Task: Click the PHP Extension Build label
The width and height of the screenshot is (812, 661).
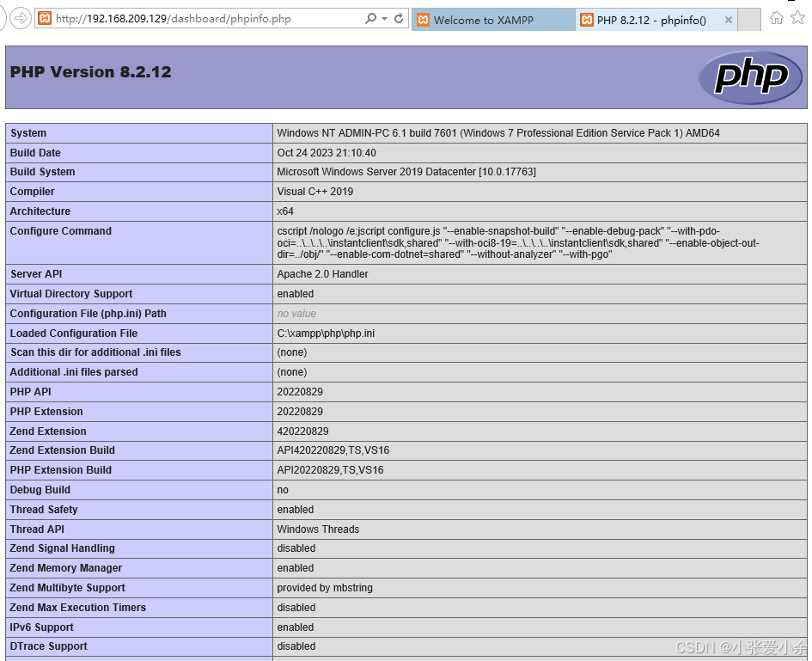Action: (x=61, y=470)
